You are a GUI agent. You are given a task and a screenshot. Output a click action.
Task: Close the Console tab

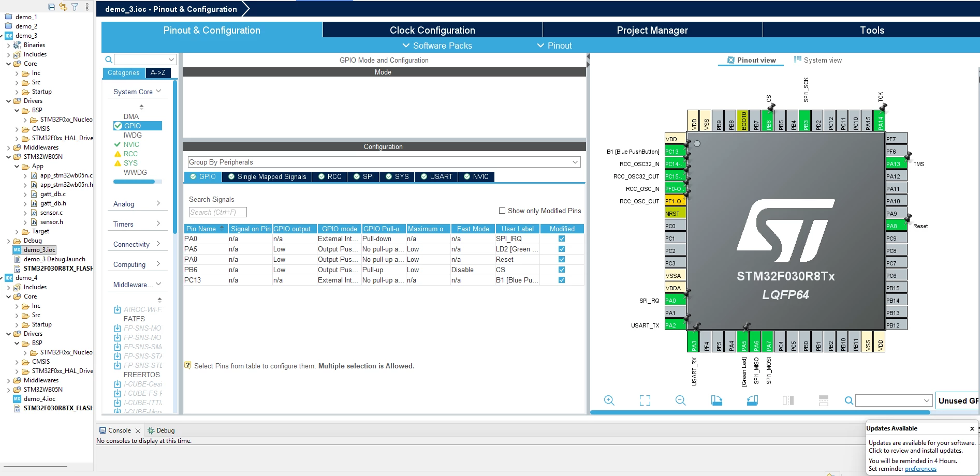point(138,430)
